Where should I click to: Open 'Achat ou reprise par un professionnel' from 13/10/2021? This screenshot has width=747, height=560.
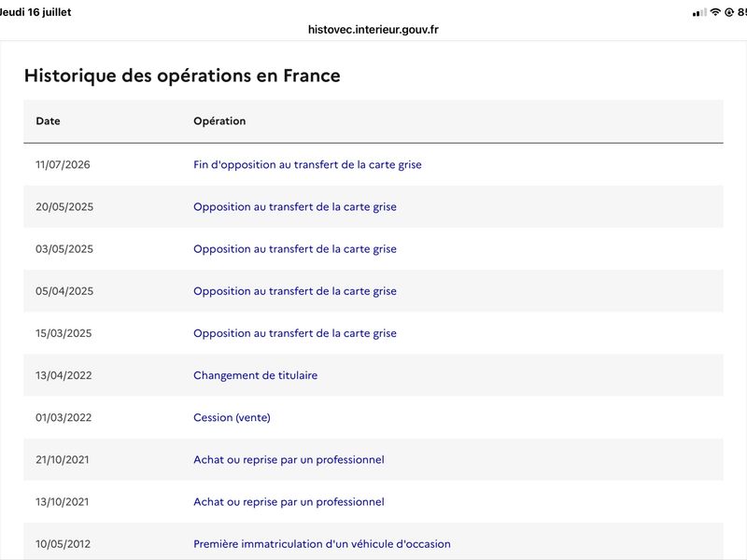pos(289,502)
